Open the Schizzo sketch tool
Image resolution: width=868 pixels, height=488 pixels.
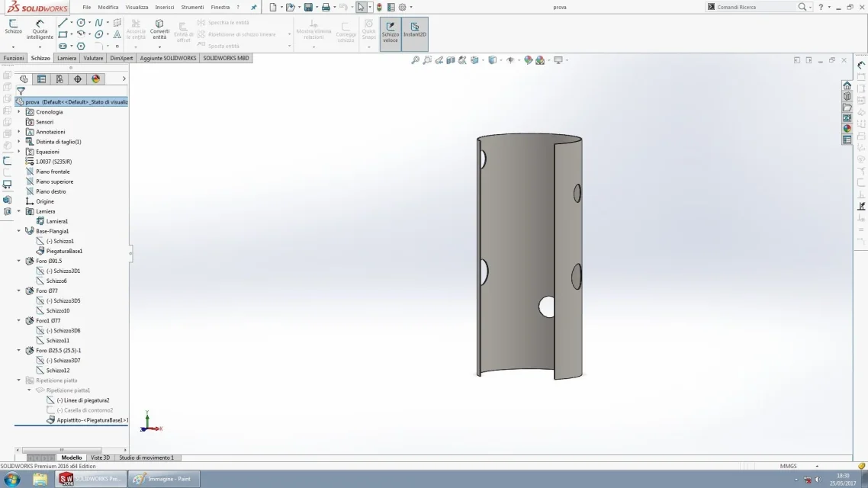(13, 27)
